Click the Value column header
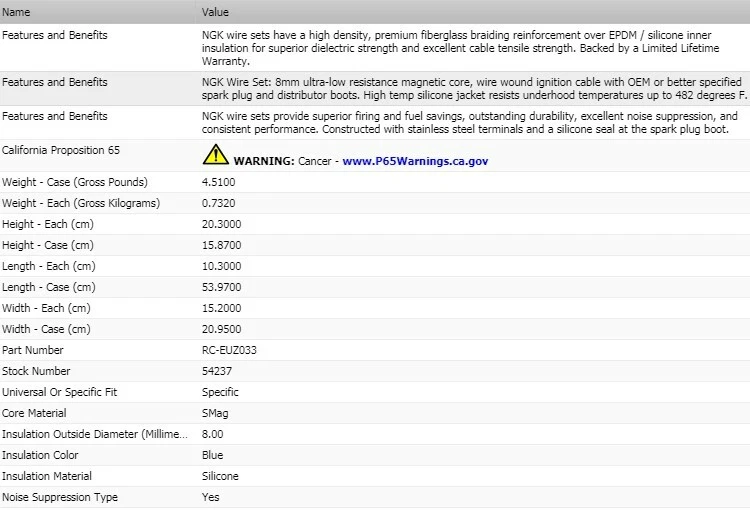Screen dimensions: 750x510 [215, 12]
